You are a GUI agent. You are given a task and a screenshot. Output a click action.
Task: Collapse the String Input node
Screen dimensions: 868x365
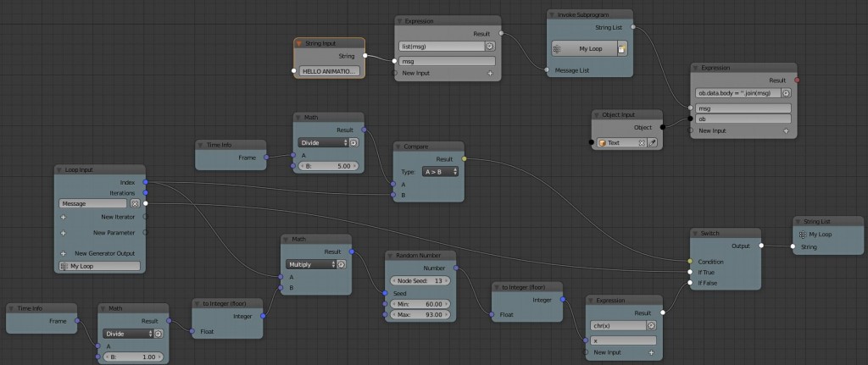[299, 43]
